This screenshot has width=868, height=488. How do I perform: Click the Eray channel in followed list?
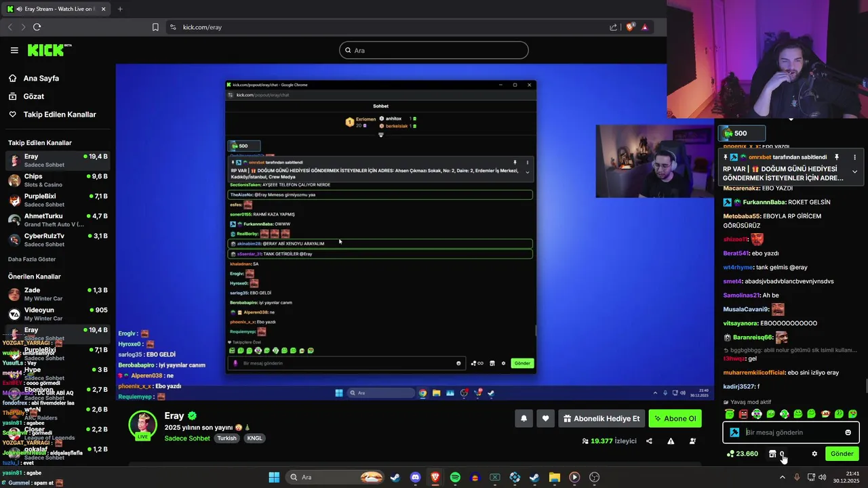[58, 161]
